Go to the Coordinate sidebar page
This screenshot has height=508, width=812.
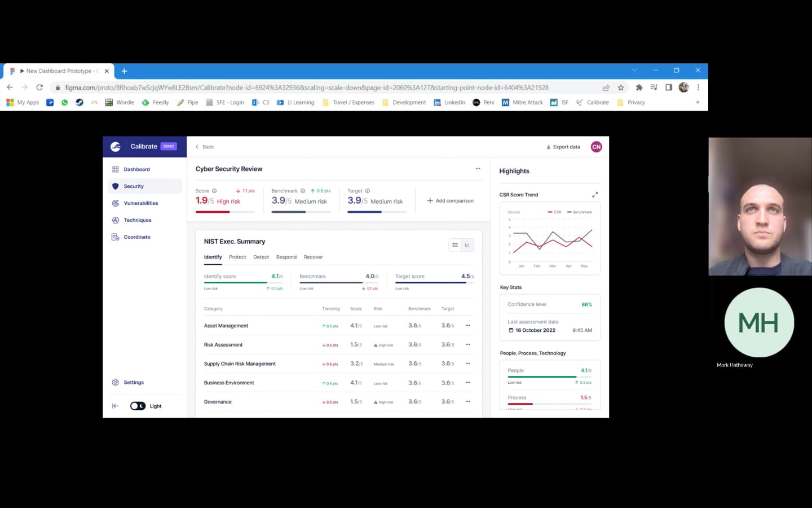tap(136, 237)
